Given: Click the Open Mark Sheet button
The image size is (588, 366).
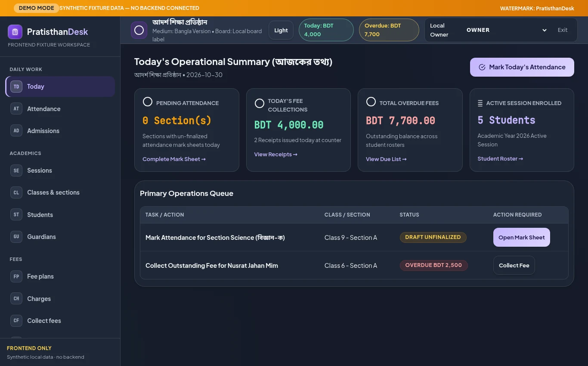Looking at the screenshot, I should pos(521,237).
